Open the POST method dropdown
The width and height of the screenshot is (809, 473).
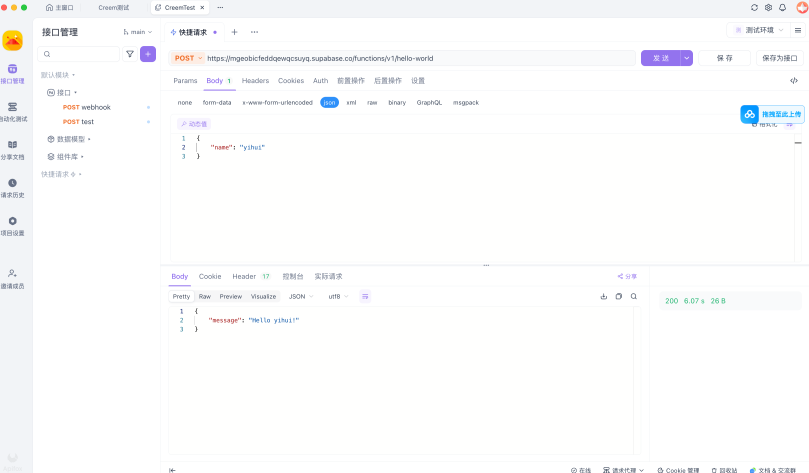click(188, 58)
